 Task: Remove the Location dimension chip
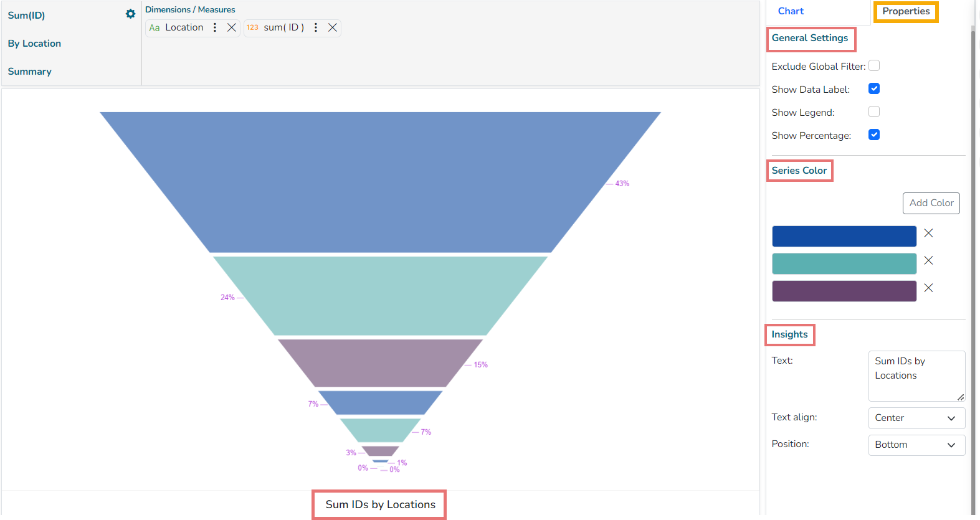click(232, 27)
